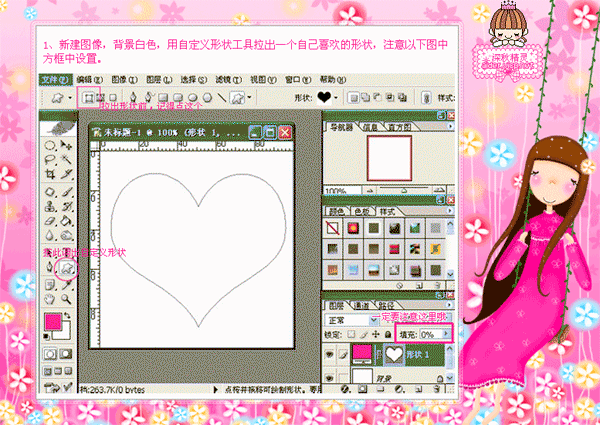Switch to Standard Screen mode
This screenshot has height=425, width=600.
click(47, 371)
